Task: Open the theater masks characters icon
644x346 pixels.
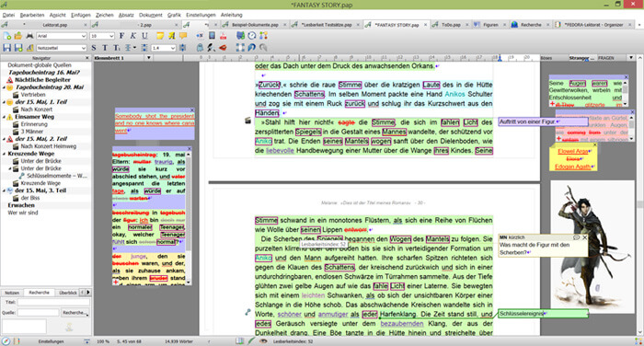Action: pyautogui.click(x=241, y=36)
